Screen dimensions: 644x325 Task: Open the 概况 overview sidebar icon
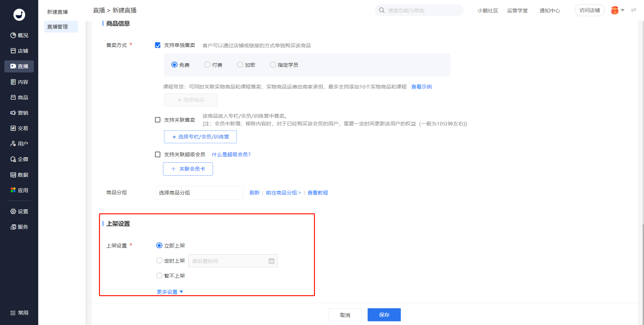pos(13,35)
